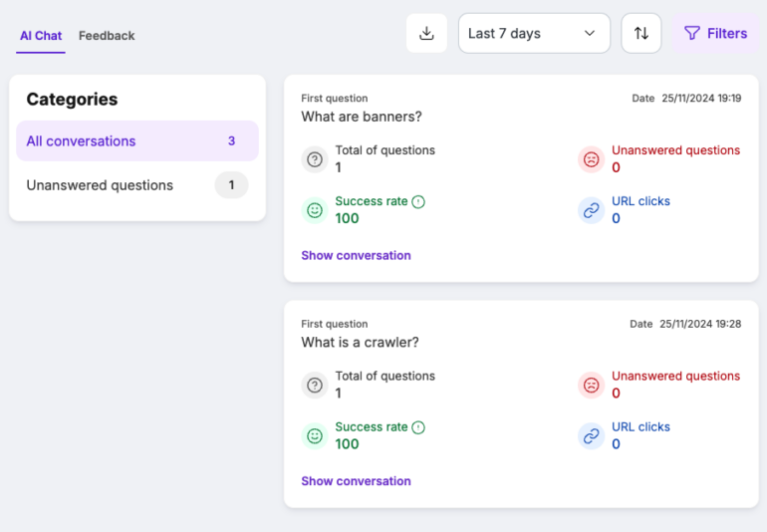Viewport: 767px width, 532px height.
Task: Click link chain icon in crawler card
Action: click(591, 436)
